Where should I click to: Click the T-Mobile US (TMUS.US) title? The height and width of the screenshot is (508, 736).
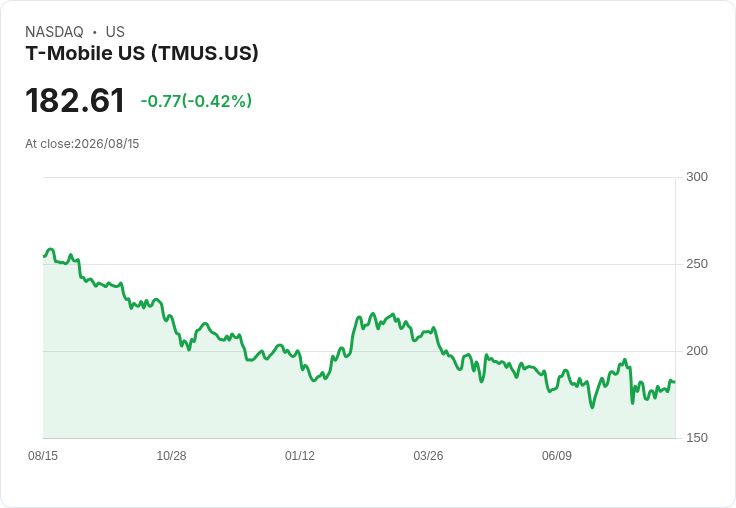tap(142, 53)
